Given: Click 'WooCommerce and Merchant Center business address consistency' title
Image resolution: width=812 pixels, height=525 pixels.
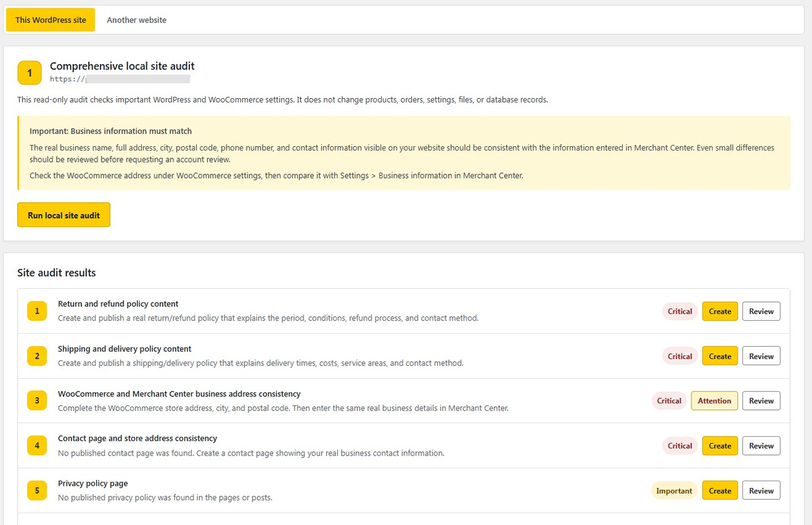Looking at the screenshot, I should pyautogui.click(x=179, y=394).
